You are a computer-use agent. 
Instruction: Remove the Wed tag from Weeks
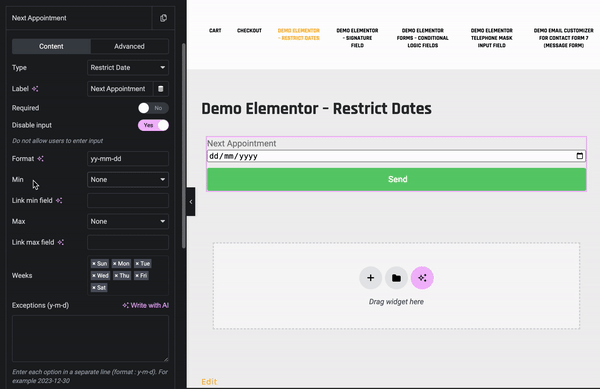(x=94, y=275)
